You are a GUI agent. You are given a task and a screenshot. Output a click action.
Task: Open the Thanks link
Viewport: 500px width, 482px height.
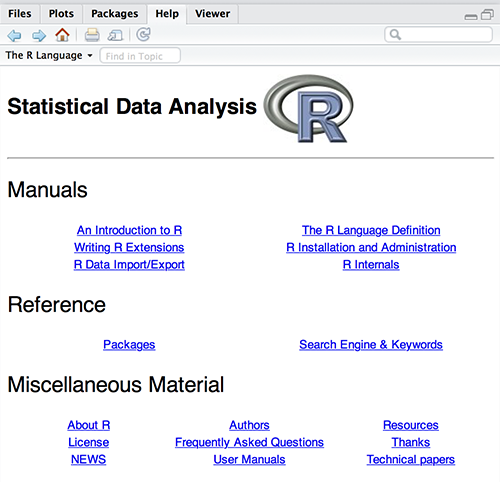(411, 442)
